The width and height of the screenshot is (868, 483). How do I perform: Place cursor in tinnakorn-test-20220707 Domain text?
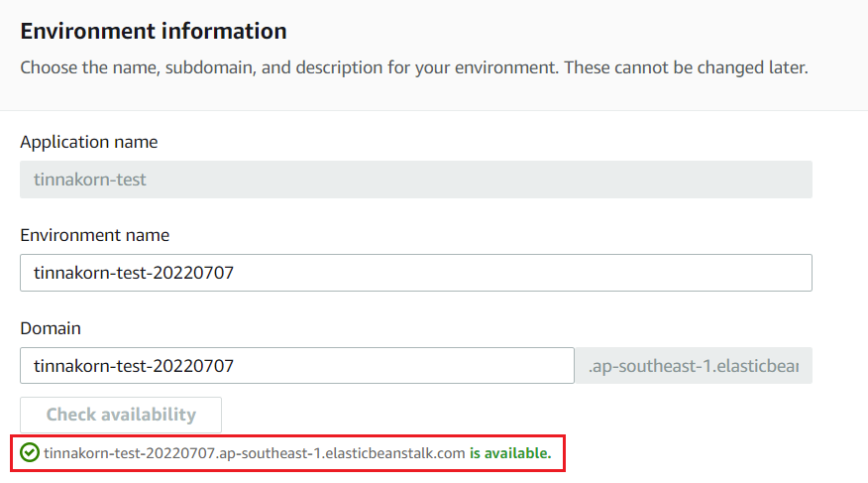pos(134,366)
